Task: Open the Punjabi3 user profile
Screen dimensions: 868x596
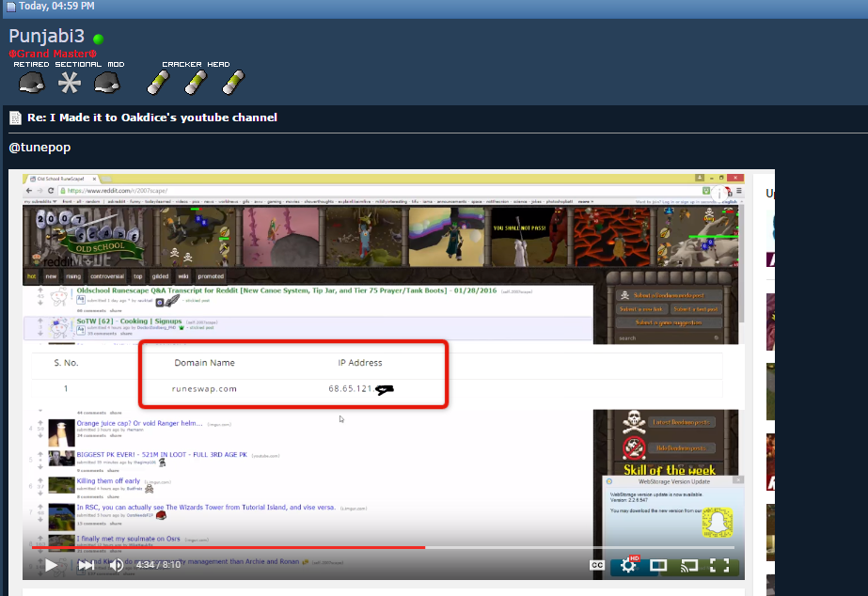Action: click(46, 36)
